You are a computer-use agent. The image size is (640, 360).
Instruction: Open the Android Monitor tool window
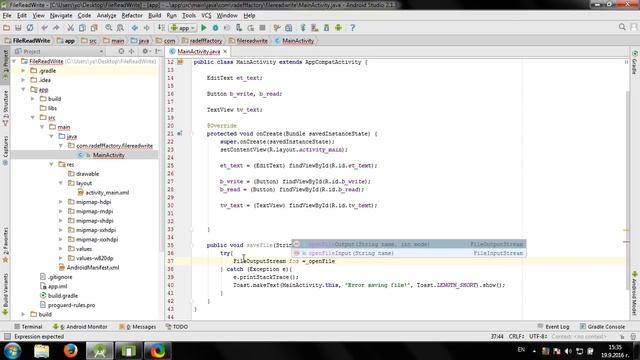point(80,327)
